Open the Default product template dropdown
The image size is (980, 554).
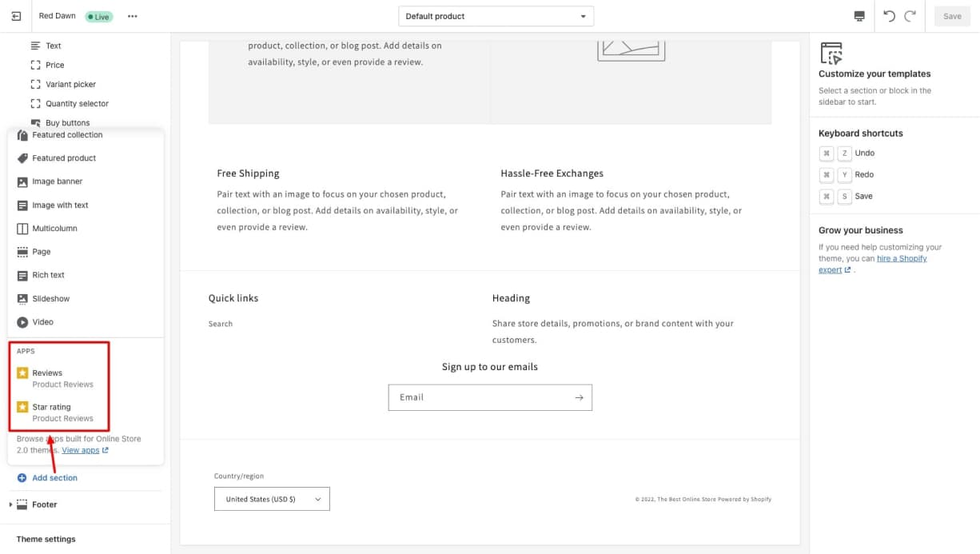pos(496,16)
